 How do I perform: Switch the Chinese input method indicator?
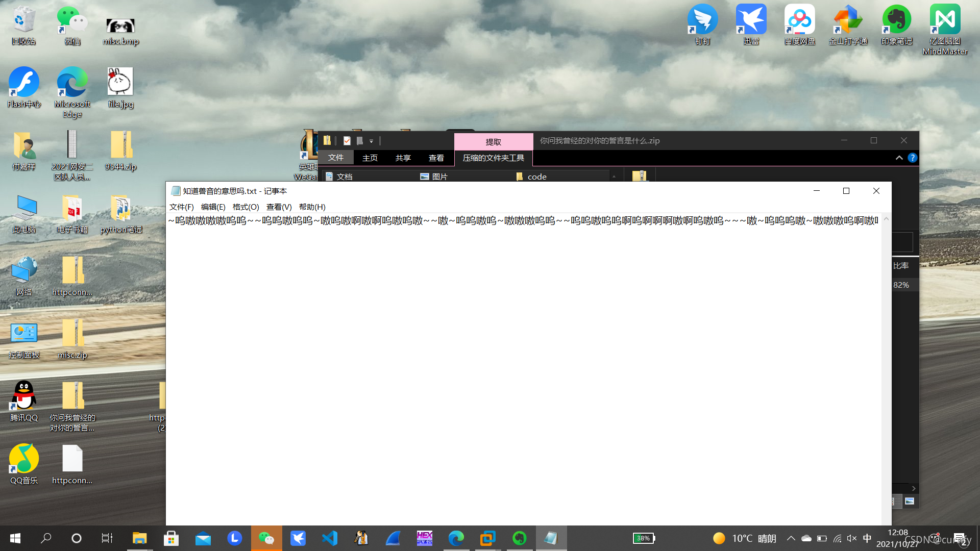click(867, 538)
